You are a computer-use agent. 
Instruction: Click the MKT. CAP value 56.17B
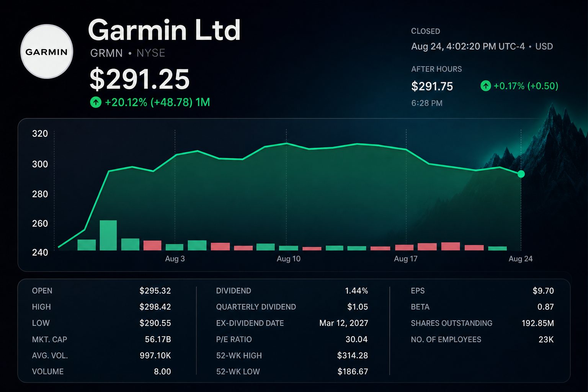click(158, 339)
